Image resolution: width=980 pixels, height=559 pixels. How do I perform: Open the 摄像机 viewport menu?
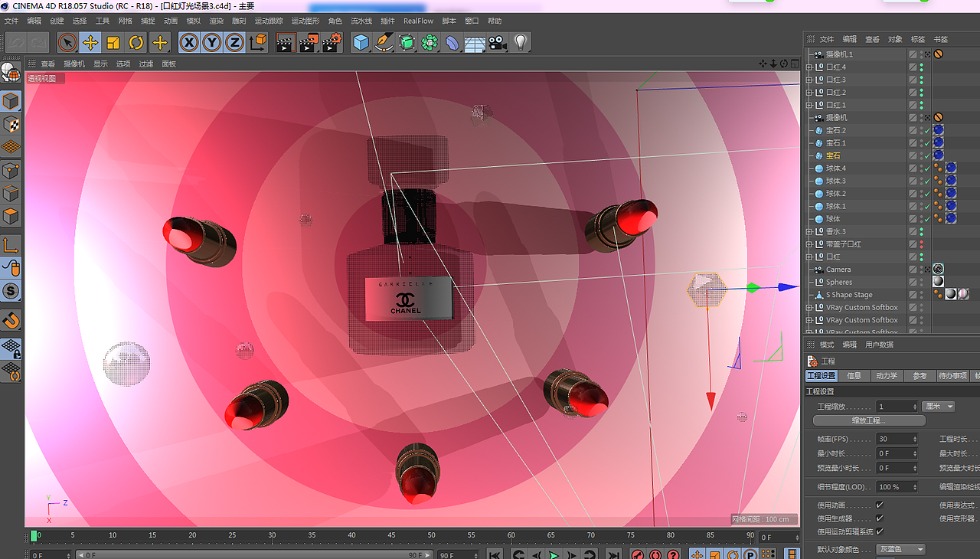74,64
